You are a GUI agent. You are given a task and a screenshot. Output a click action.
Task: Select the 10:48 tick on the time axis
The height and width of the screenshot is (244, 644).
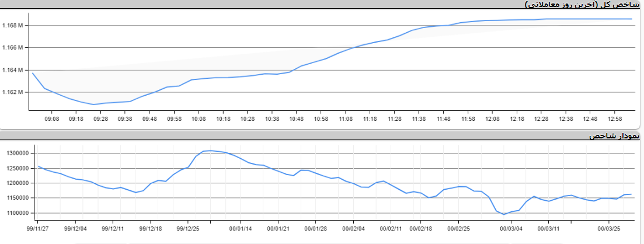coord(296,118)
